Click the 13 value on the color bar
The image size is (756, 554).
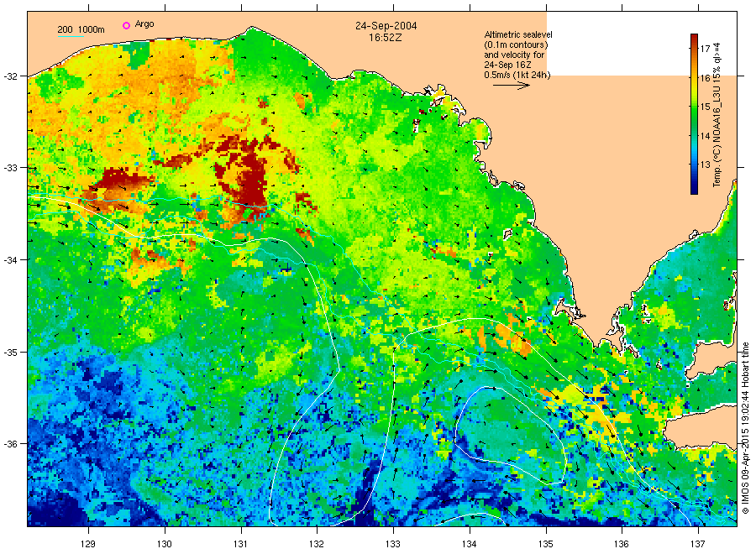point(705,165)
